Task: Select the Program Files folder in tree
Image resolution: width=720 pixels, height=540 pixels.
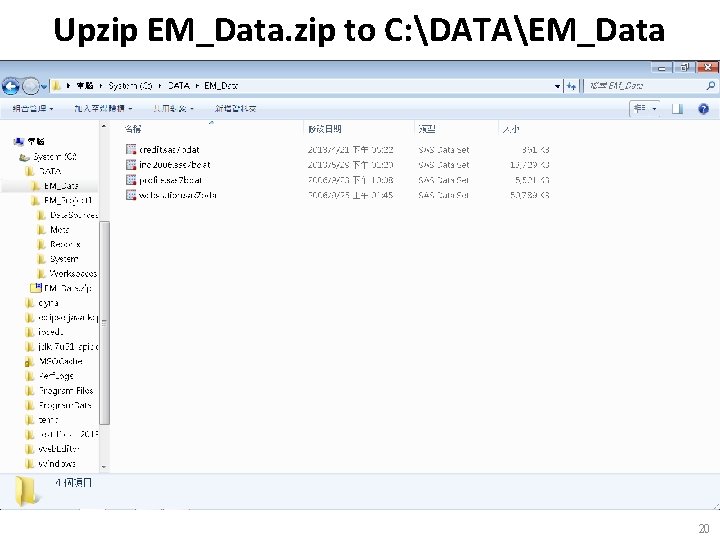Action: click(66, 390)
